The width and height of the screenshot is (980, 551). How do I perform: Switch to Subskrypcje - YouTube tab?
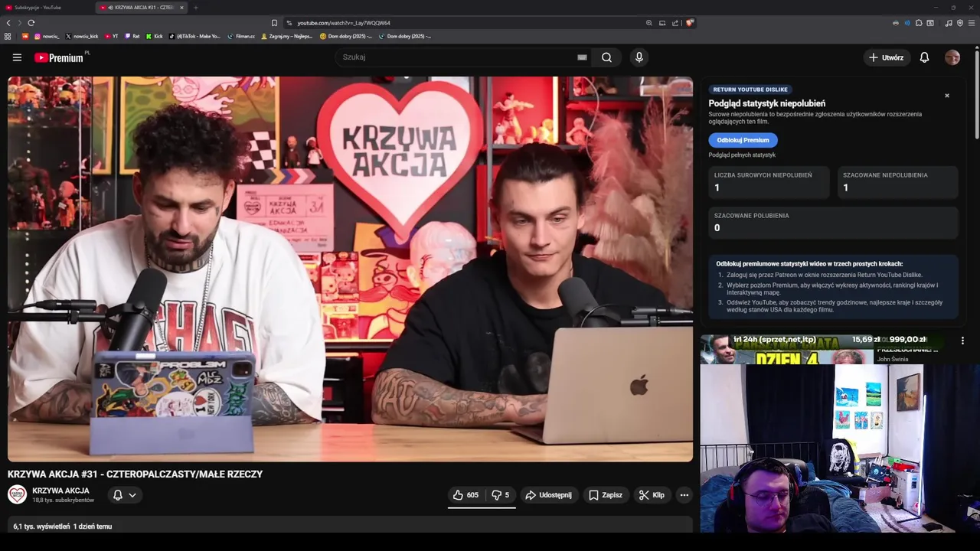tap(46, 8)
